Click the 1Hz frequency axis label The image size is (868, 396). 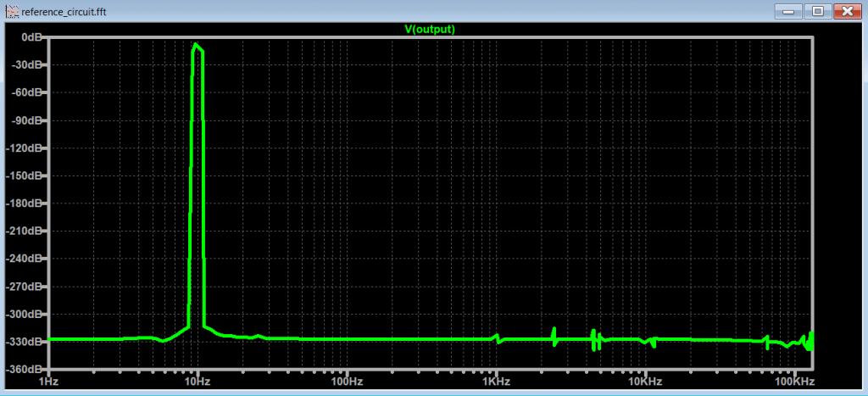click(49, 382)
